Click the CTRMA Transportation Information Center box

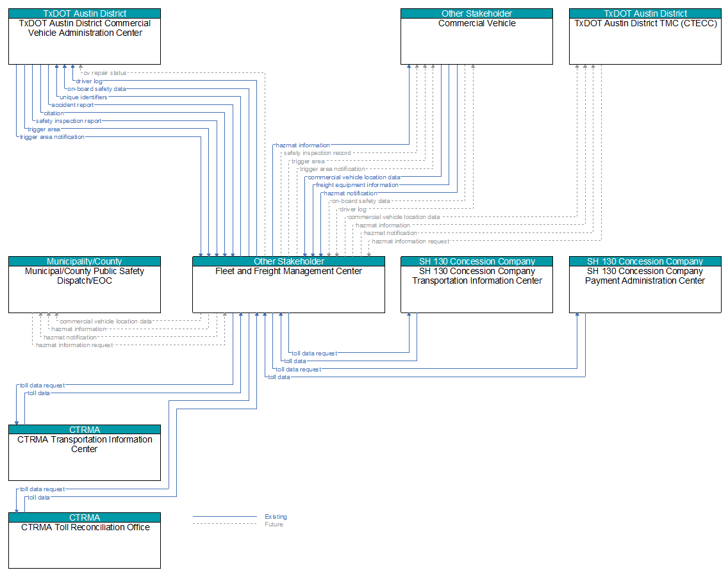pyautogui.click(x=85, y=453)
